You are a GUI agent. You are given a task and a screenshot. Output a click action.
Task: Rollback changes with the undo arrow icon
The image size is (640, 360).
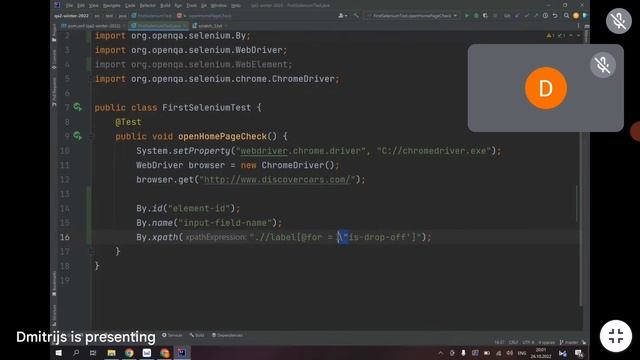[555, 16]
